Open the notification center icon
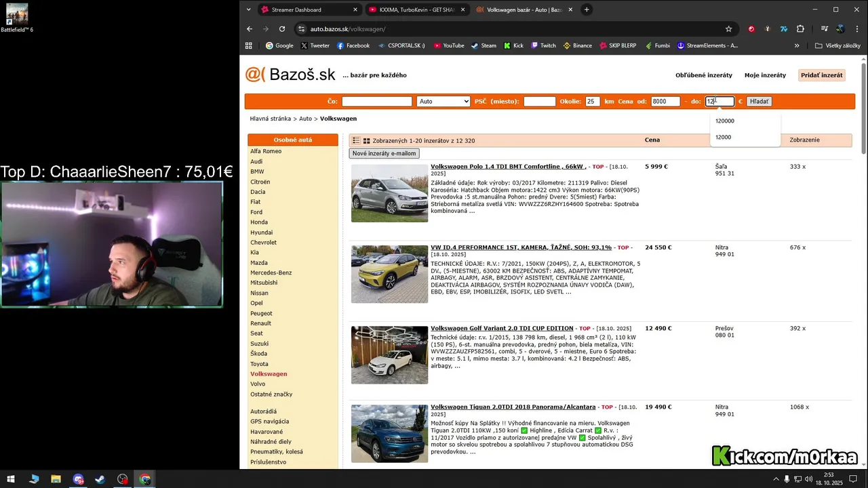This screenshot has width=868, height=488. (x=853, y=479)
